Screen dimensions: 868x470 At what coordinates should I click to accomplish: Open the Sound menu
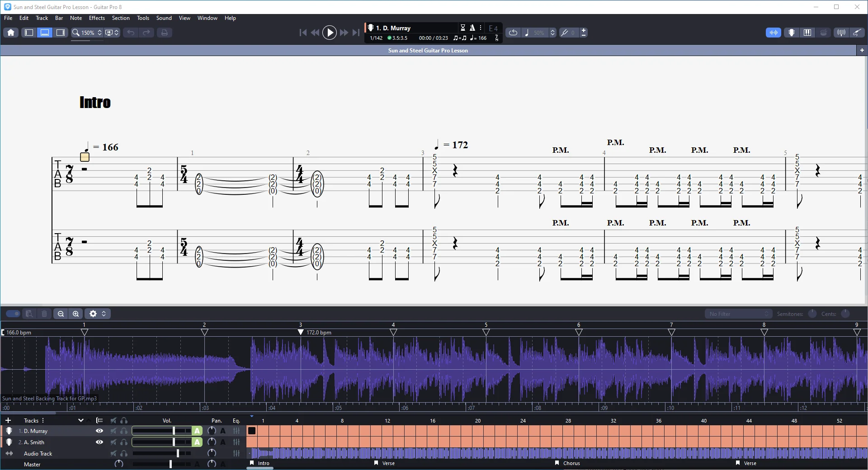pyautogui.click(x=164, y=18)
